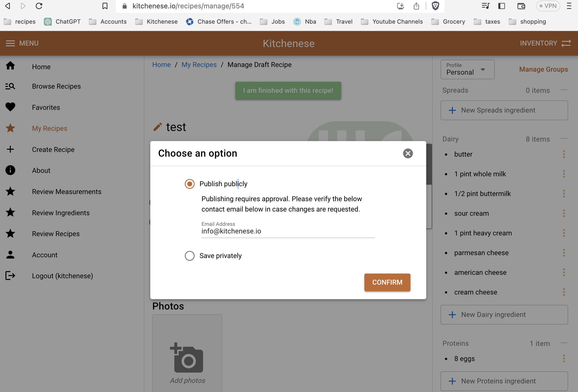Click the VPN button
578x392 pixels.
548,6
